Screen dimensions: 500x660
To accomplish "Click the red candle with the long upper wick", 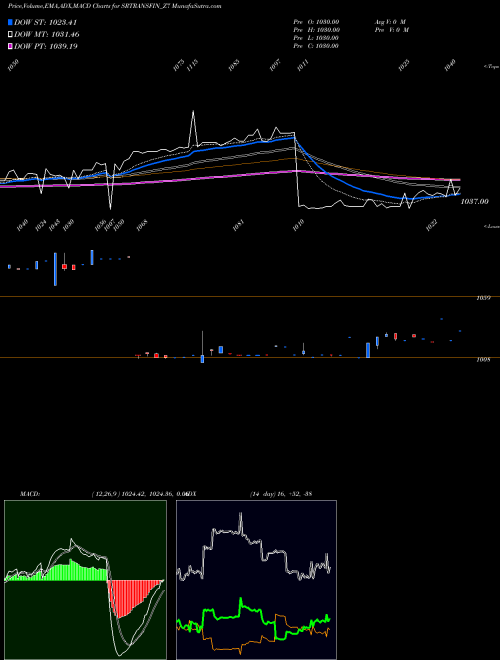I will coord(64,266).
